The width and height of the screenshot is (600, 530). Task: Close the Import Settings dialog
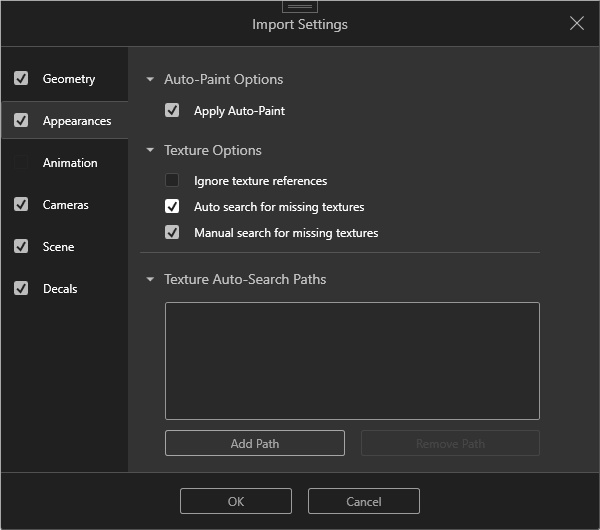pyautogui.click(x=577, y=23)
